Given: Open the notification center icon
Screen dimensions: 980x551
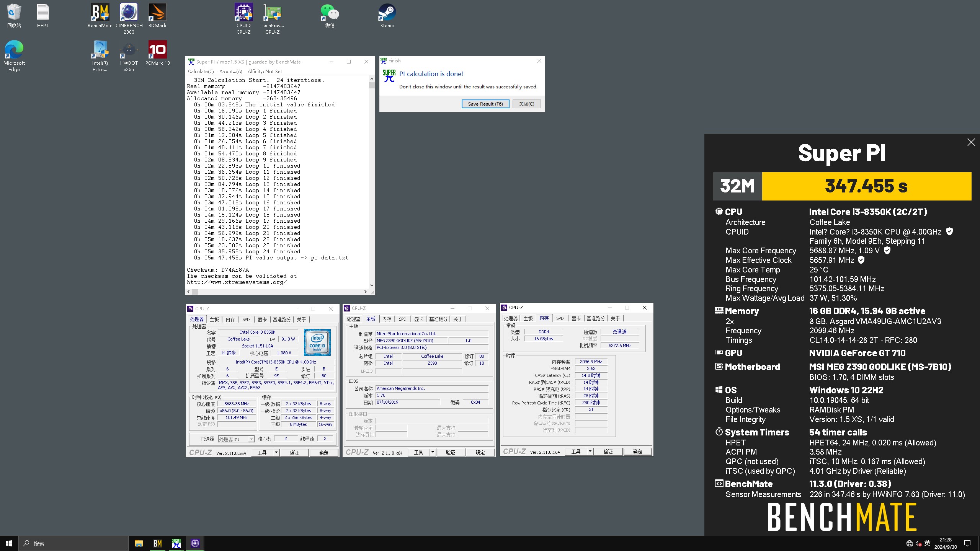Looking at the screenshot, I should coord(967,543).
